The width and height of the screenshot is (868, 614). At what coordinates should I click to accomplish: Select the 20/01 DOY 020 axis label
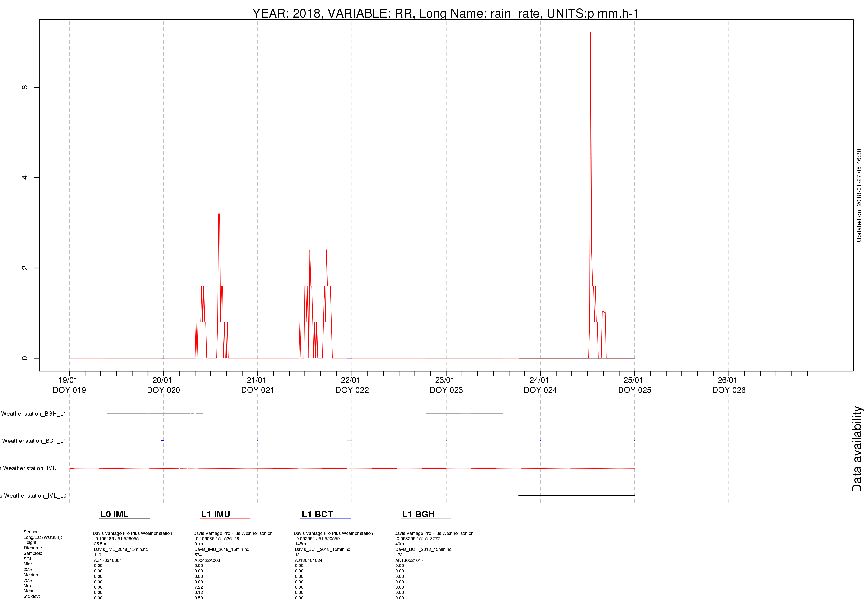coord(163,385)
